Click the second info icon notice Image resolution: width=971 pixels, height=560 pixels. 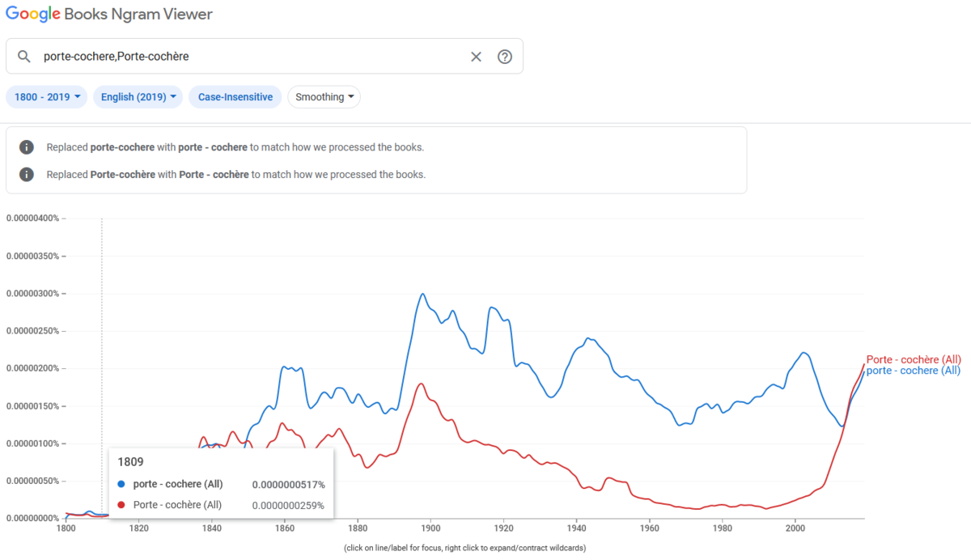tap(27, 174)
